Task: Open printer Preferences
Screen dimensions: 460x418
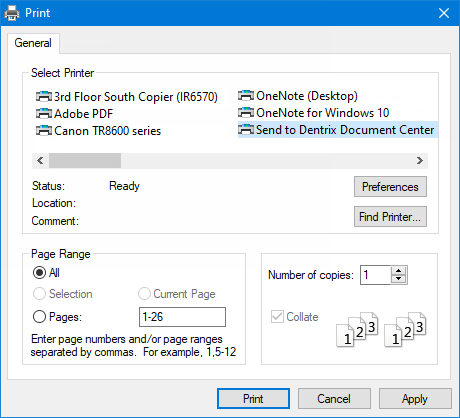Action: [390, 187]
